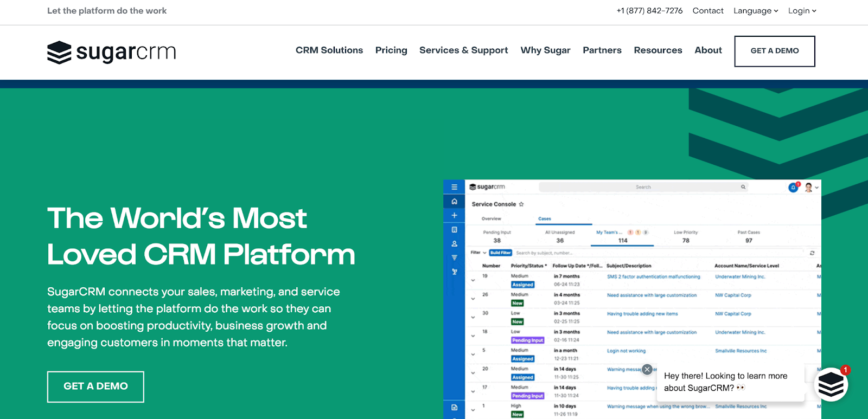Screen dimensions: 868x419
Task: Click the Contact link
Action: [708, 11]
